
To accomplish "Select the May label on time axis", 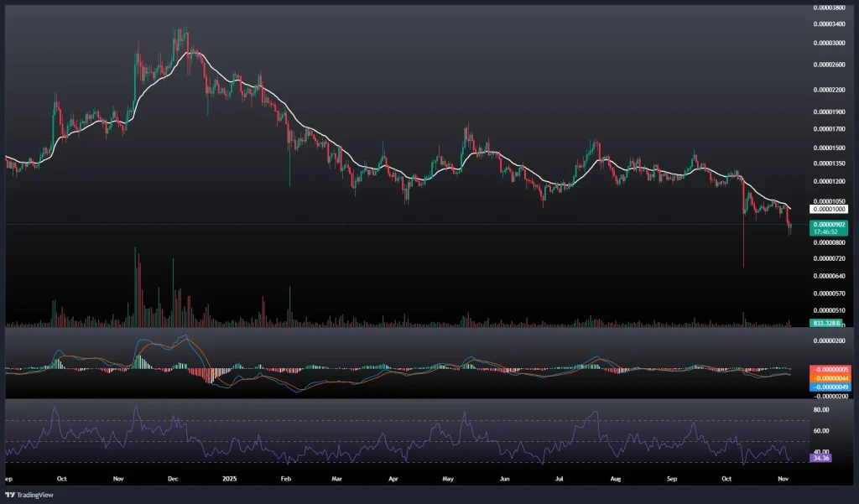I will pos(447,479).
